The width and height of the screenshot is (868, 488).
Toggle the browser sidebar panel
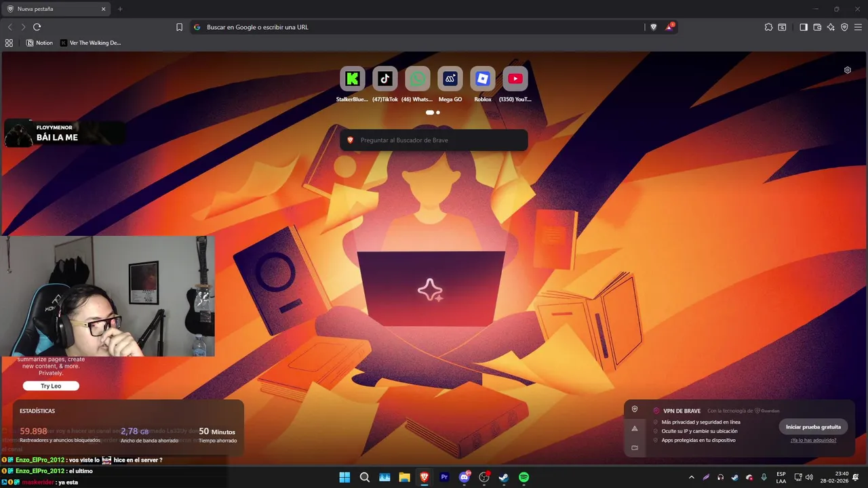(x=803, y=27)
